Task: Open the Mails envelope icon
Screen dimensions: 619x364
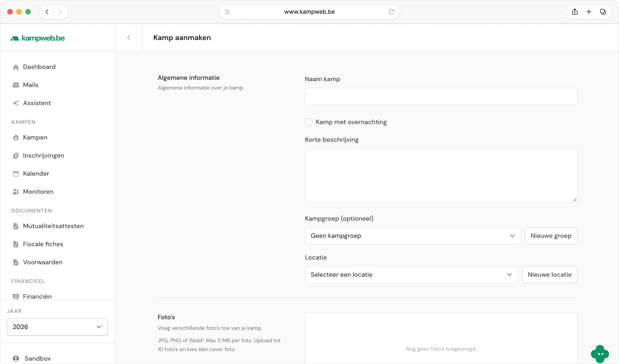Action: tap(16, 85)
